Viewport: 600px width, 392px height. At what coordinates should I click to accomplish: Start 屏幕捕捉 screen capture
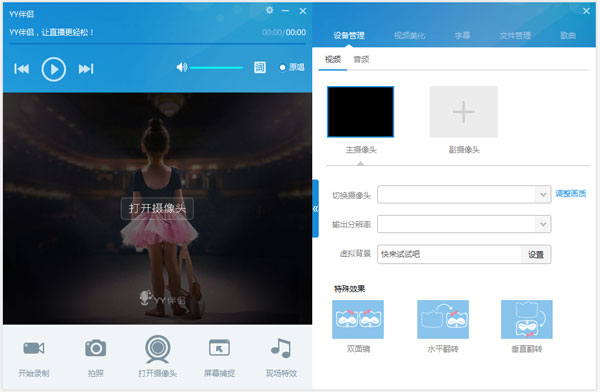(219, 357)
